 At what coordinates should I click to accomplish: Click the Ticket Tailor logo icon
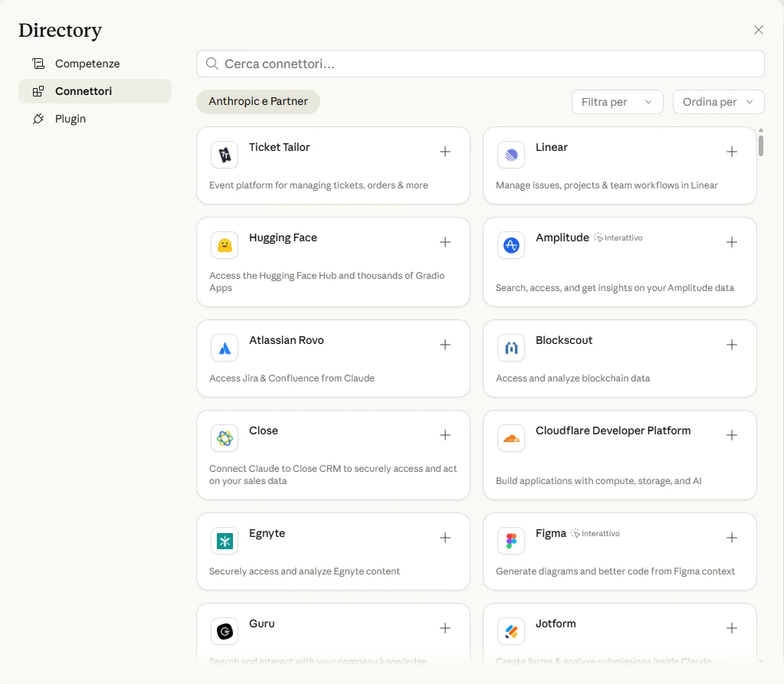click(x=225, y=155)
